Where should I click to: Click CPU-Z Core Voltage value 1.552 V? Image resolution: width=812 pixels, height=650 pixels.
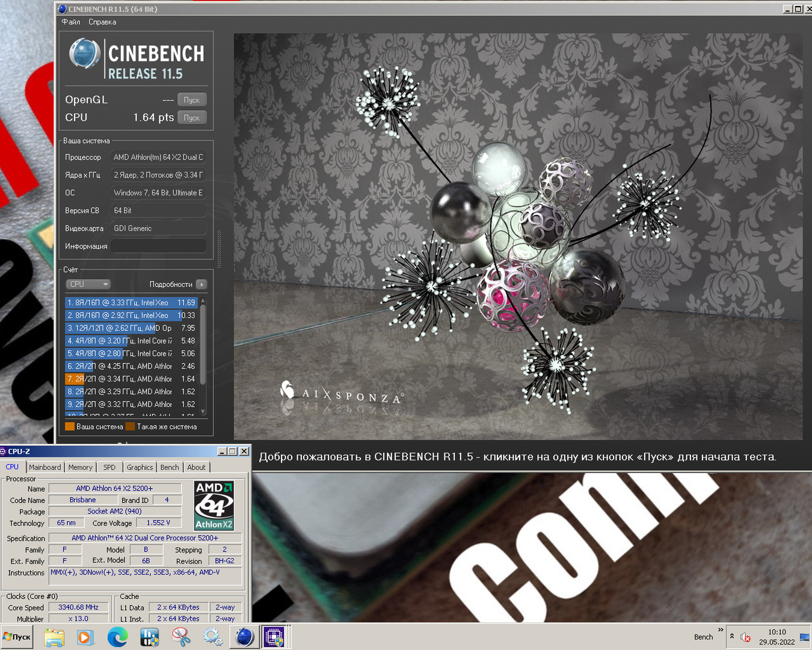pyautogui.click(x=158, y=522)
